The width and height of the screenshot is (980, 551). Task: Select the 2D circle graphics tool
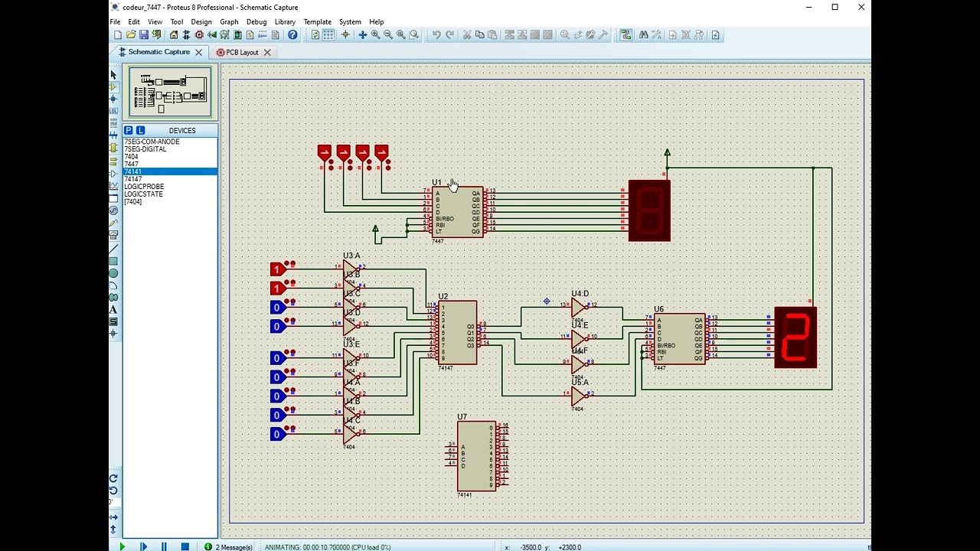[x=113, y=273]
